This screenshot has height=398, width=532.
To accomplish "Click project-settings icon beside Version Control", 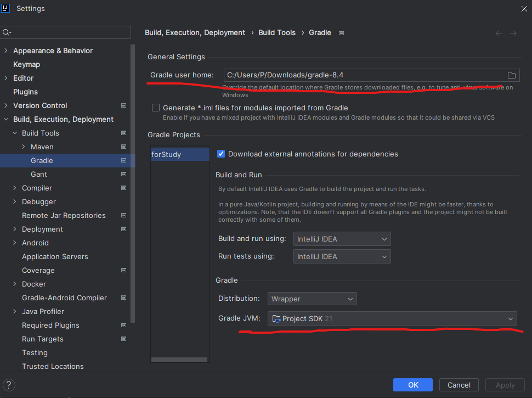I will point(124,105).
